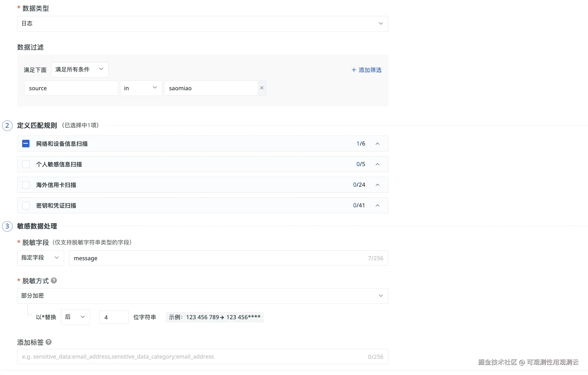Collapse the 密钥和凭证扫描 section arrow
The height and width of the screenshot is (375, 588).
coord(377,205)
